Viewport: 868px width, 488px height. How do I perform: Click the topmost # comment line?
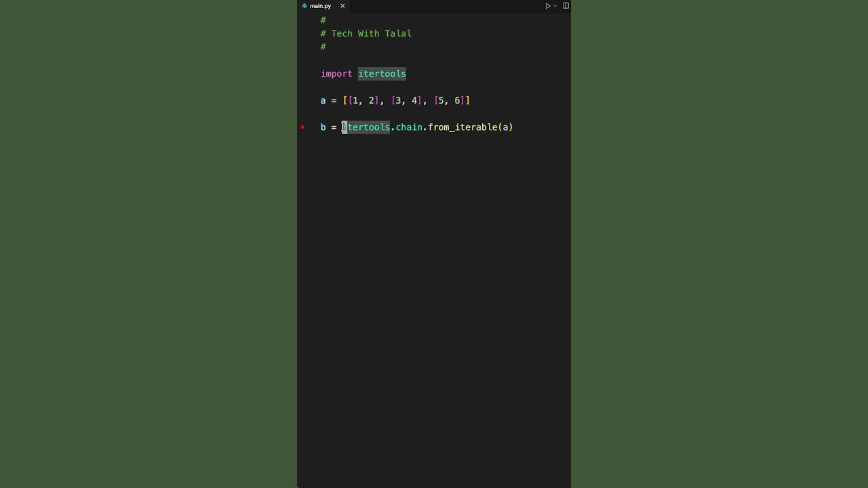coord(323,20)
